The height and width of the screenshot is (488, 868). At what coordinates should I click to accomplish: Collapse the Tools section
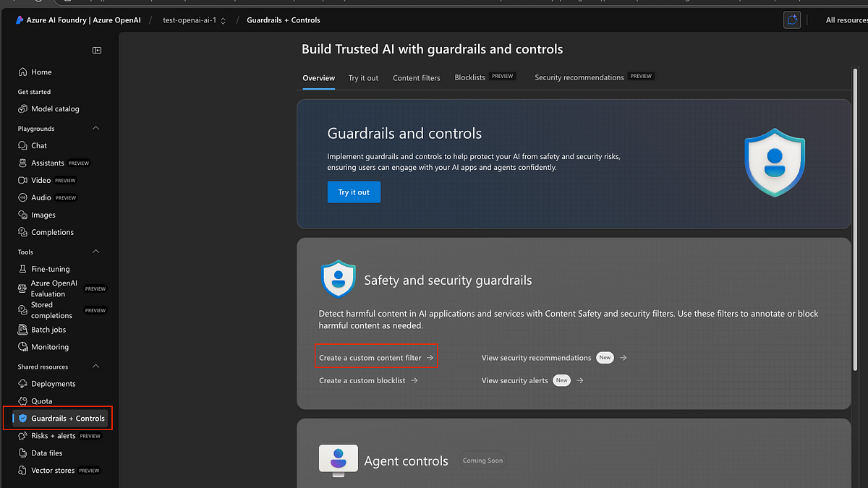pos(96,252)
